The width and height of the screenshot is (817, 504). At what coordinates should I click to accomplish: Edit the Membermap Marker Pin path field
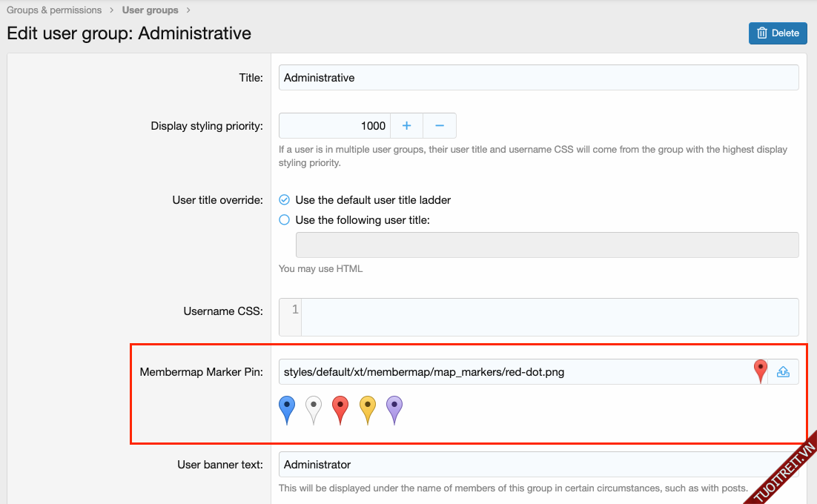click(512, 372)
